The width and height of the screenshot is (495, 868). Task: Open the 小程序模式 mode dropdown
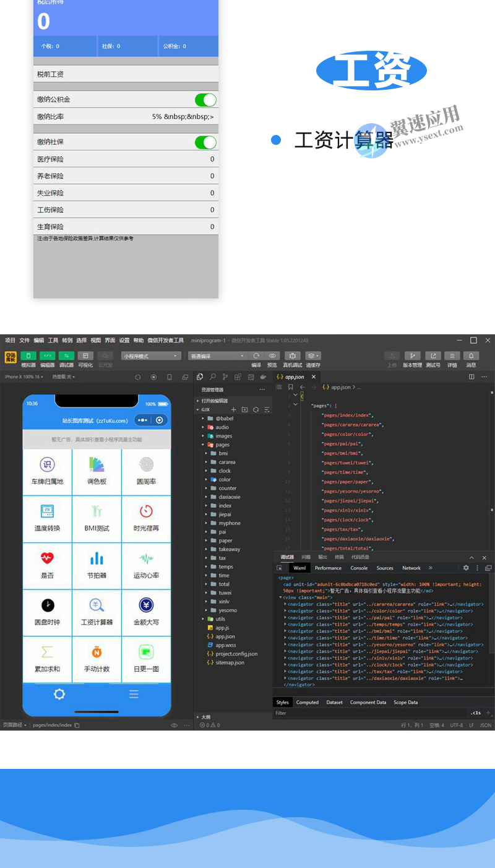(151, 356)
